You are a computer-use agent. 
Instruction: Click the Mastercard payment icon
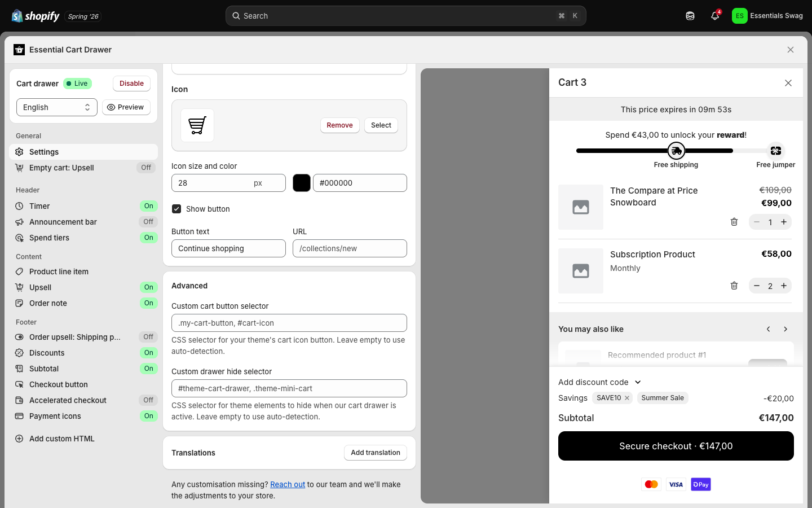coord(651,484)
